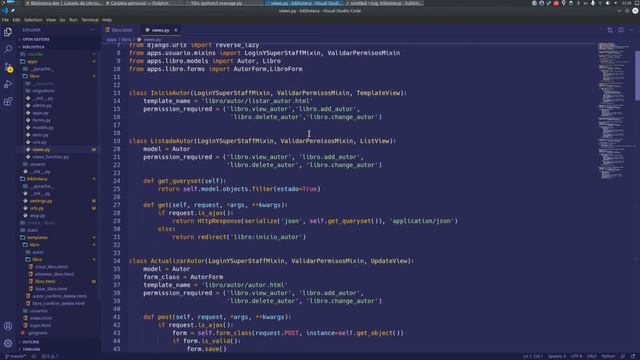Screen dimensions: 640x360
Task: Show hidden system tray icons arrow
Action: 615,3
